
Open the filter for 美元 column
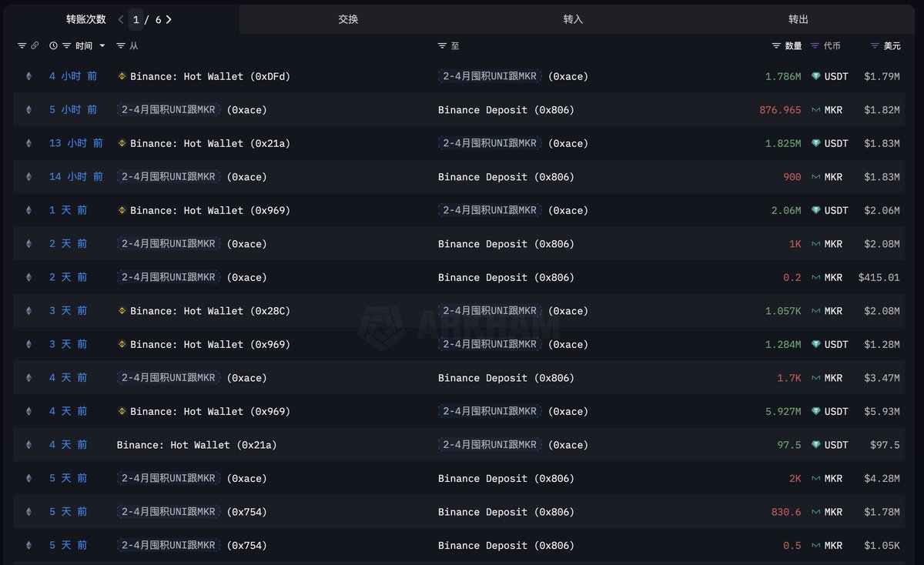click(875, 46)
